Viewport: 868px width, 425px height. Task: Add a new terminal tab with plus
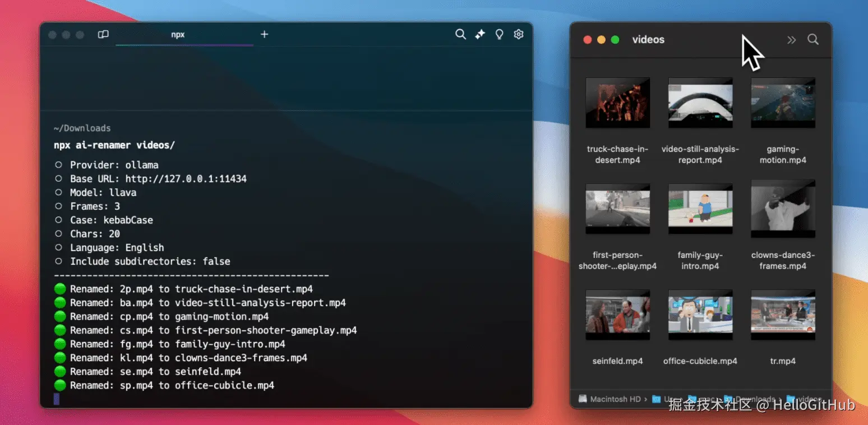[x=265, y=34]
